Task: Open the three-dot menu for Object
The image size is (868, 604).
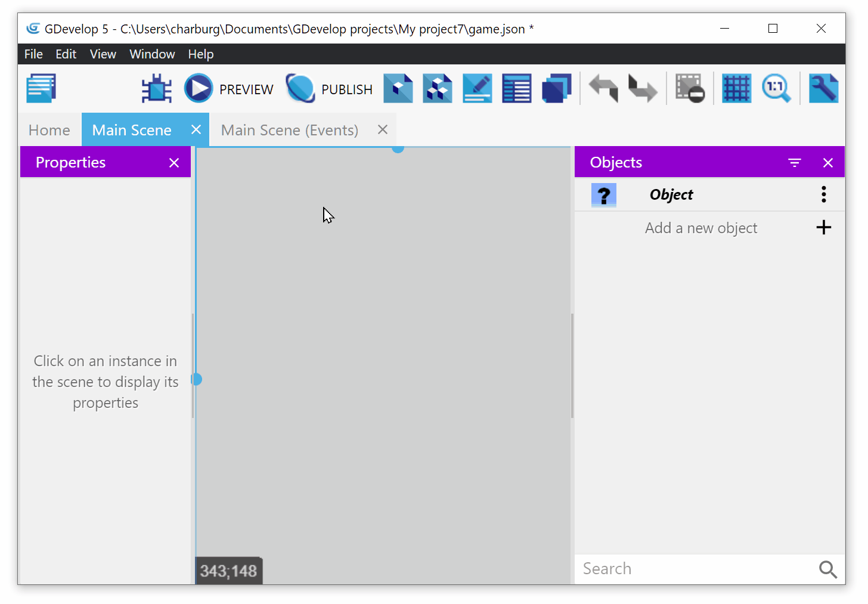Action: [823, 194]
